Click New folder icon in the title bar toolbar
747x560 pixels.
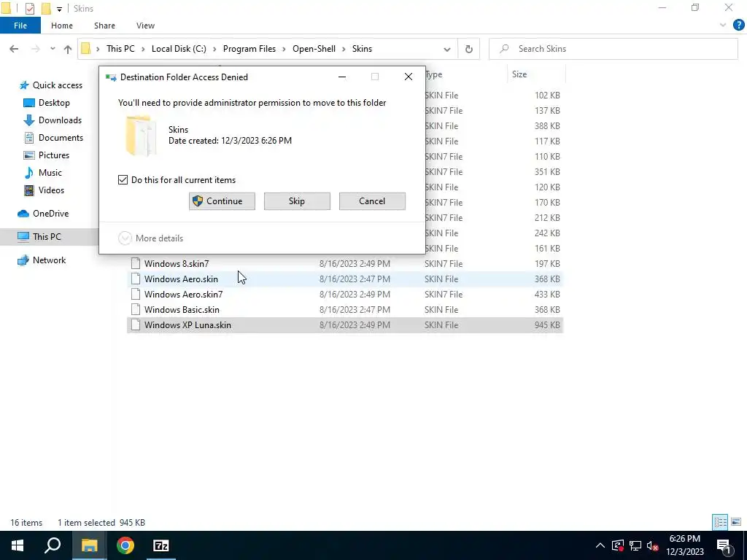46,8
